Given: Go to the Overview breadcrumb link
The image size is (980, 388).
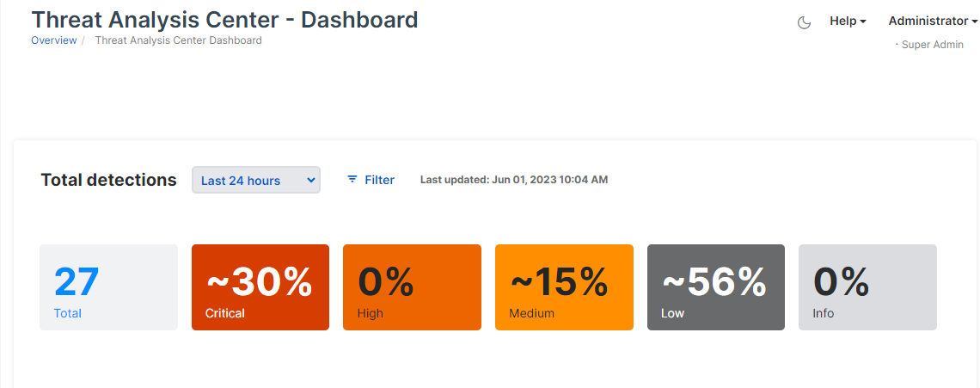Looking at the screenshot, I should (x=53, y=40).
